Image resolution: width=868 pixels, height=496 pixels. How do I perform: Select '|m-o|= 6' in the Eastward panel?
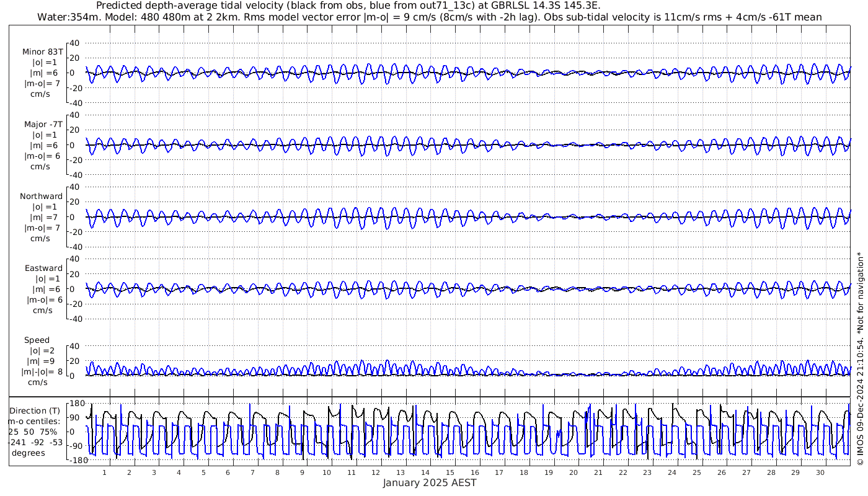coord(45,299)
